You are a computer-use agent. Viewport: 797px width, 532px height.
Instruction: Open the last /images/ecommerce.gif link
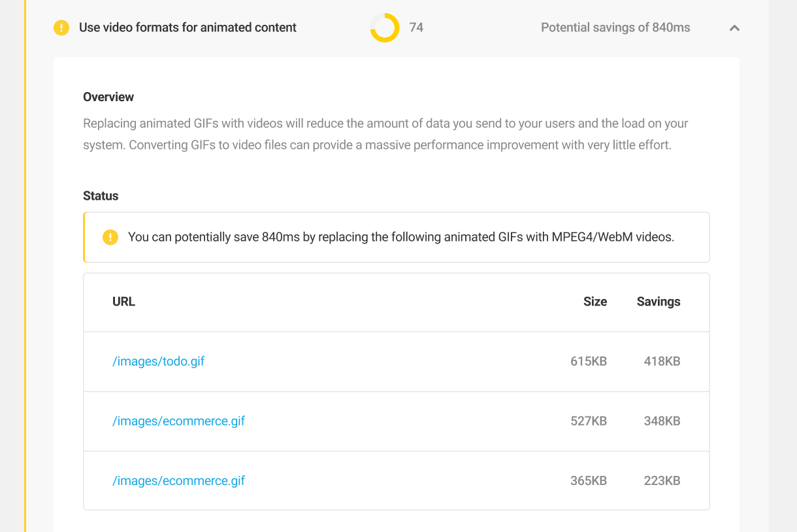pyautogui.click(x=179, y=480)
